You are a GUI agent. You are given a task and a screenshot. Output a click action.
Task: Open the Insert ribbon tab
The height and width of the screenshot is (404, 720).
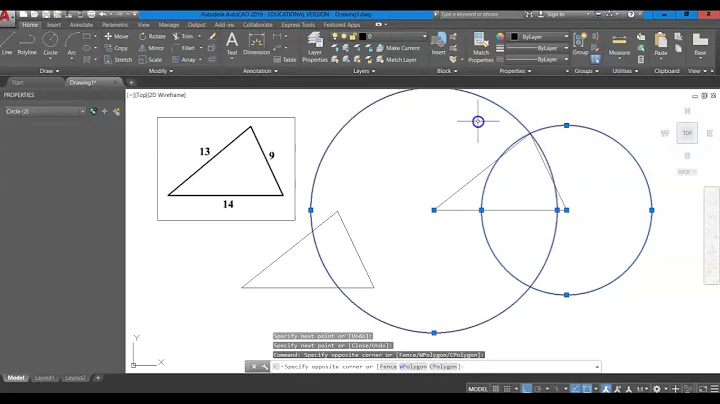54,25
